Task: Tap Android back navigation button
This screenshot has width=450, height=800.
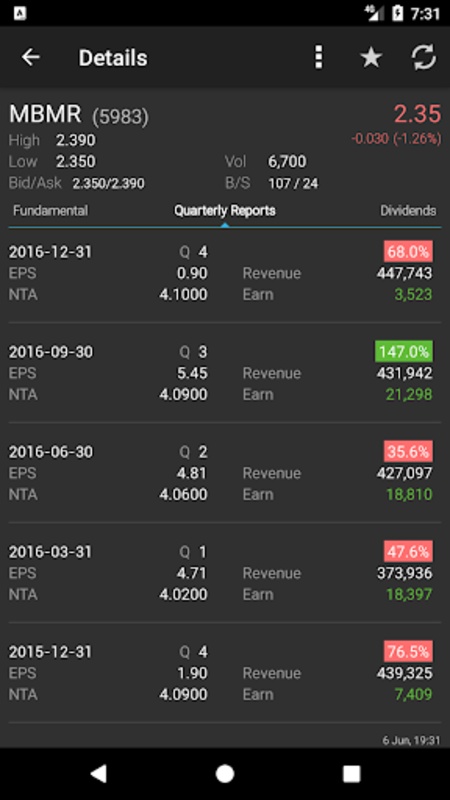Action: coord(98,773)
